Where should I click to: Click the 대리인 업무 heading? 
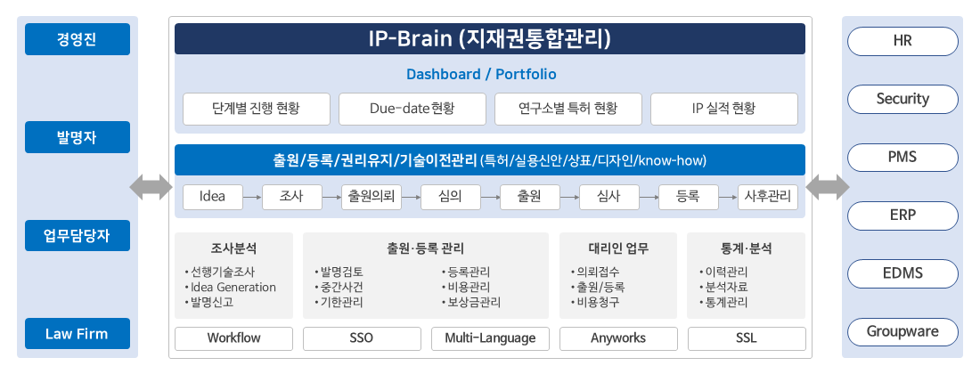[618, 248]
